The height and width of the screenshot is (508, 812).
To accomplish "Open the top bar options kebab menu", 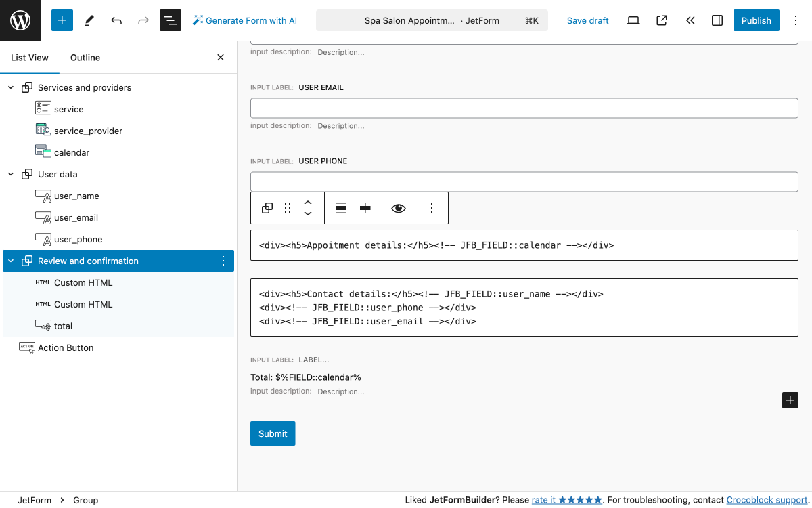I will click(x=796, y=20).
